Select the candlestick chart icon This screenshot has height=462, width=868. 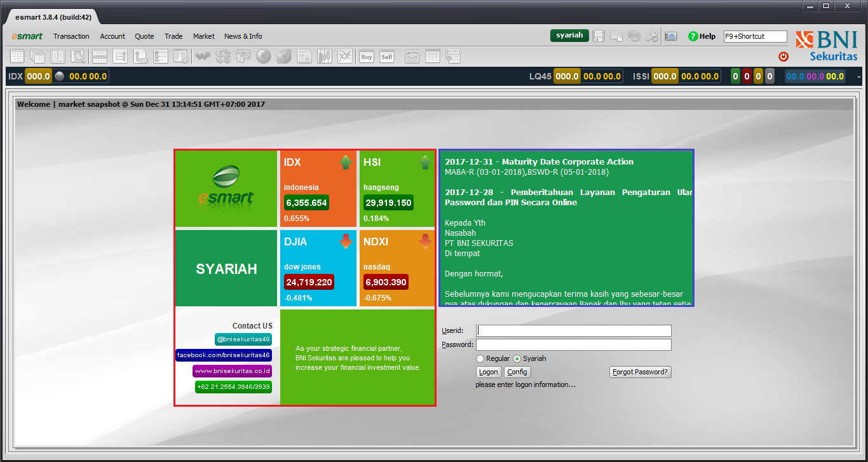pos(325,57)
